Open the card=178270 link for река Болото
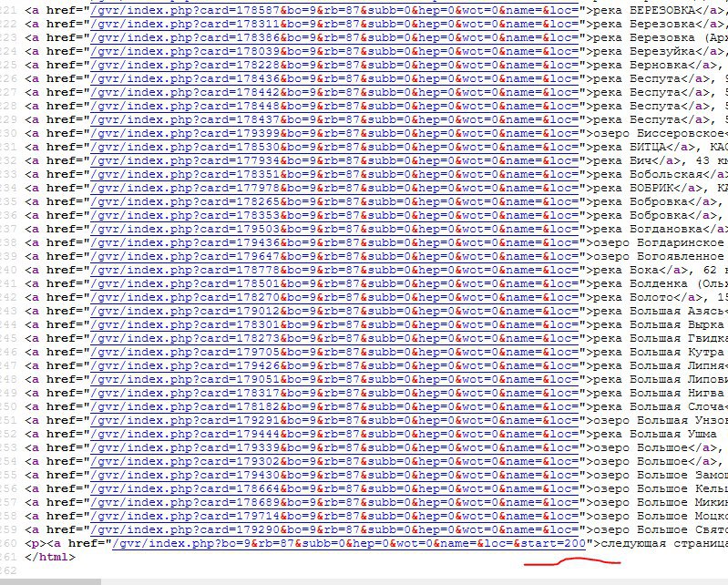This screenshot has height=585, width=728. click(334, 298)
